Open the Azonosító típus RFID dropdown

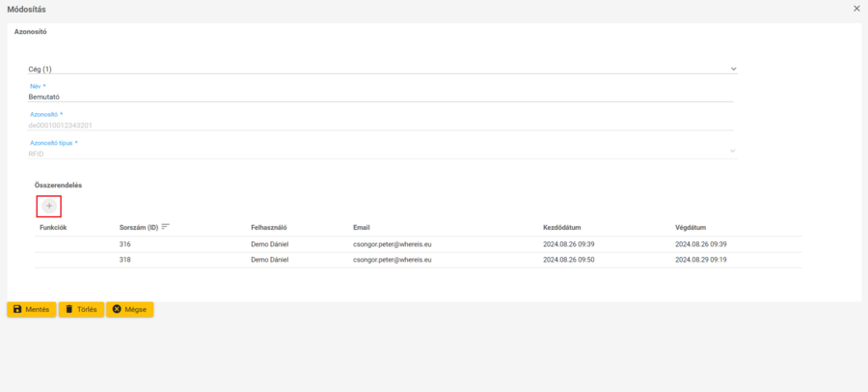[x=733, y=151]
